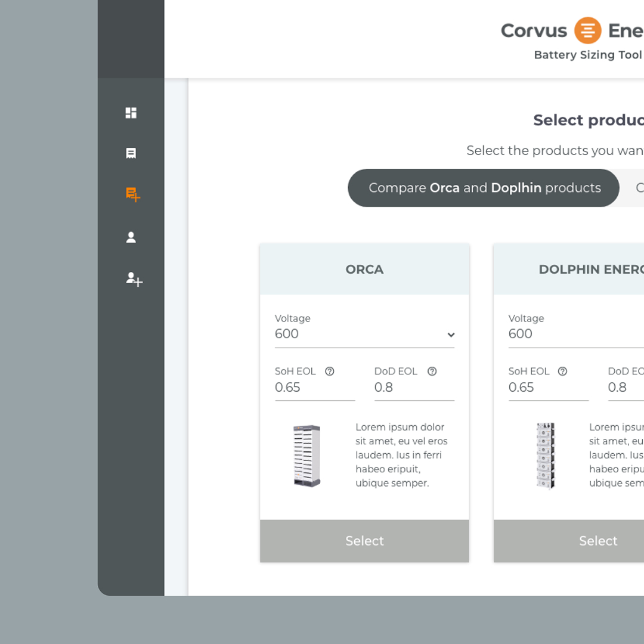
Task: Click the Corvus brand name text
Action: (x=534, y=31)
